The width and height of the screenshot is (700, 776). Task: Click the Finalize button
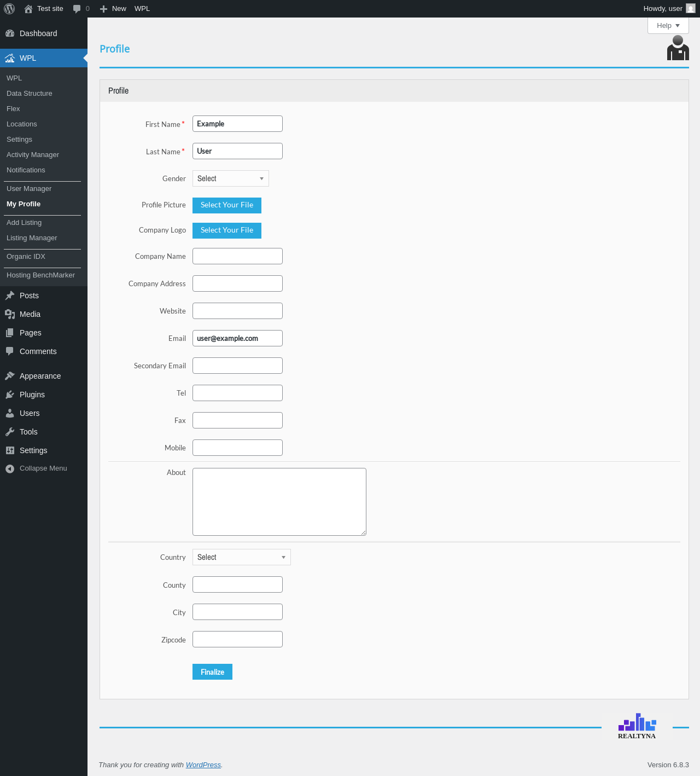click(x=212, y=672)
